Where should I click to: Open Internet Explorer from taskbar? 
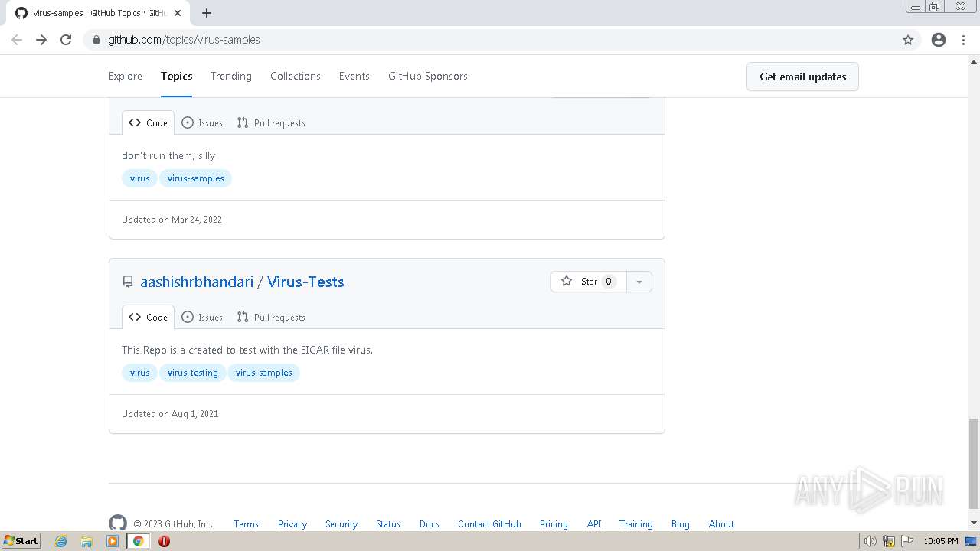pyautogui.click(x=60, y=541)
